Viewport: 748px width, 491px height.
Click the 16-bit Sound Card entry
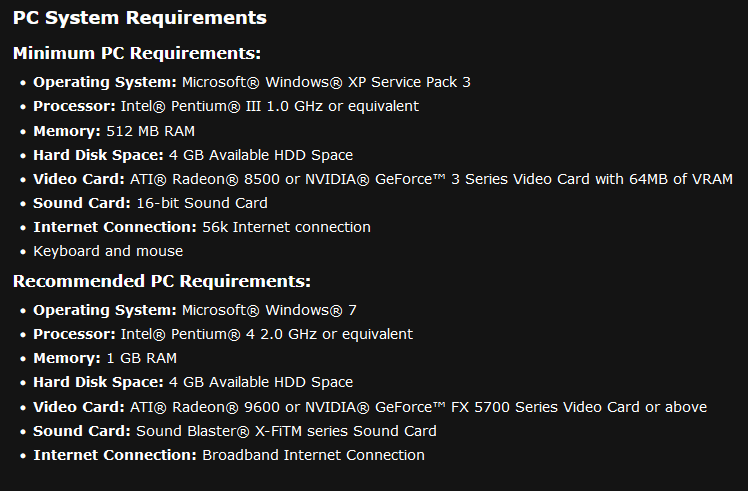[x=150, y=203]
